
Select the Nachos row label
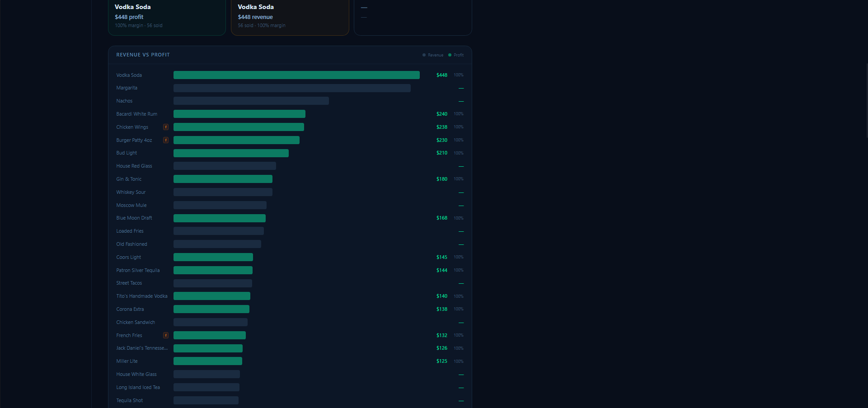(x=124, y=101)
